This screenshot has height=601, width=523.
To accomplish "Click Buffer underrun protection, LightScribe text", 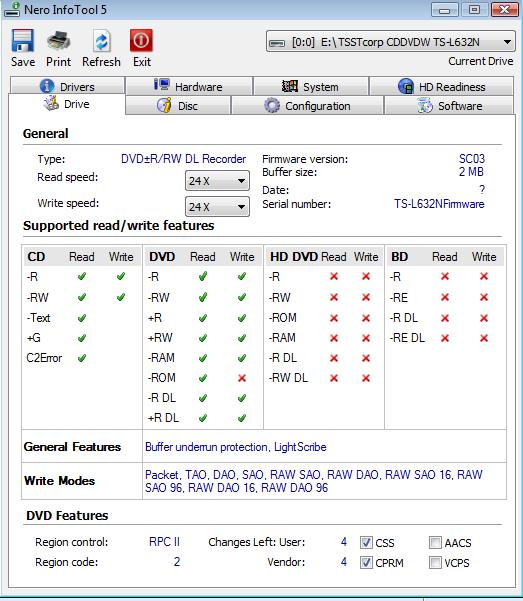I will (236, 447).
